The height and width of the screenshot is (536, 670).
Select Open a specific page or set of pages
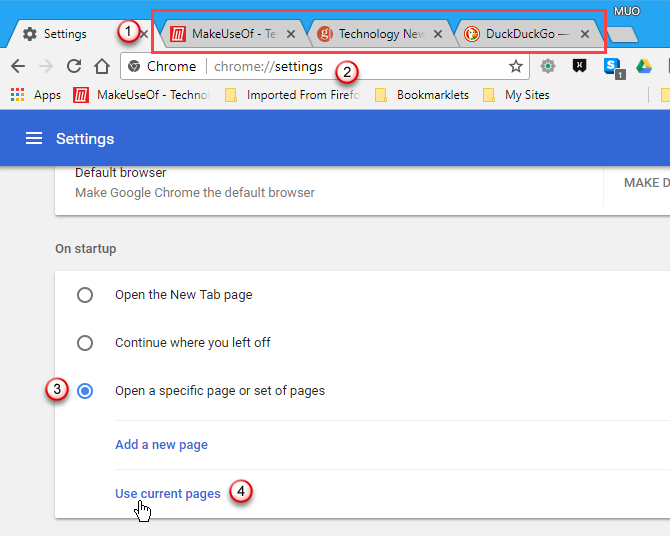(85, 391)
